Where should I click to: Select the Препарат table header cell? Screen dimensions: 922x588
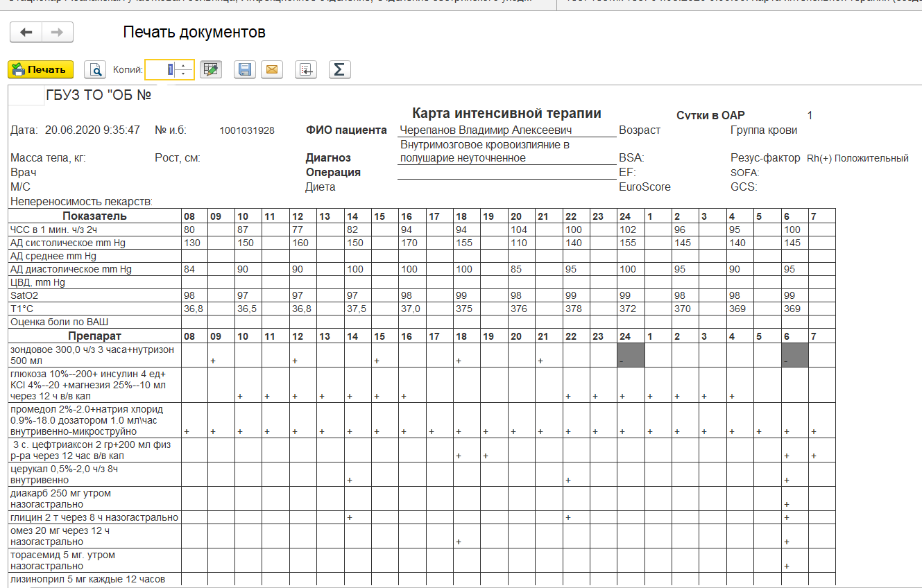pyautogui.click(x=94, y=336)
